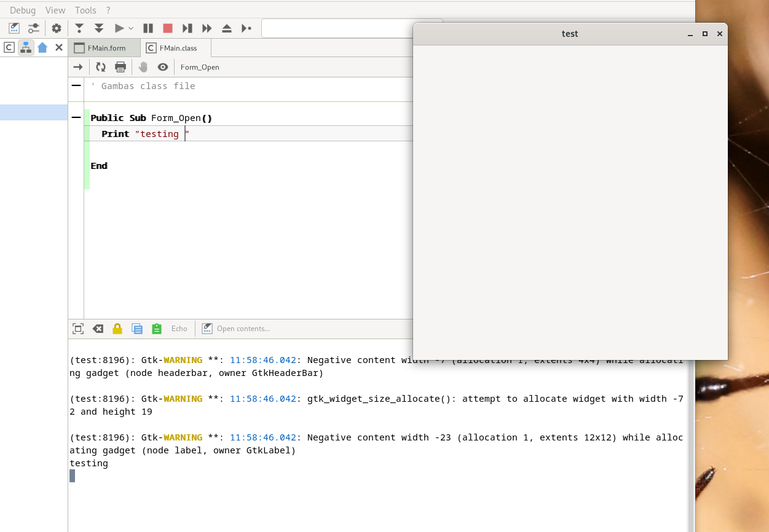Collapse the Gambas class file comment fold

[x=76, y=86]
